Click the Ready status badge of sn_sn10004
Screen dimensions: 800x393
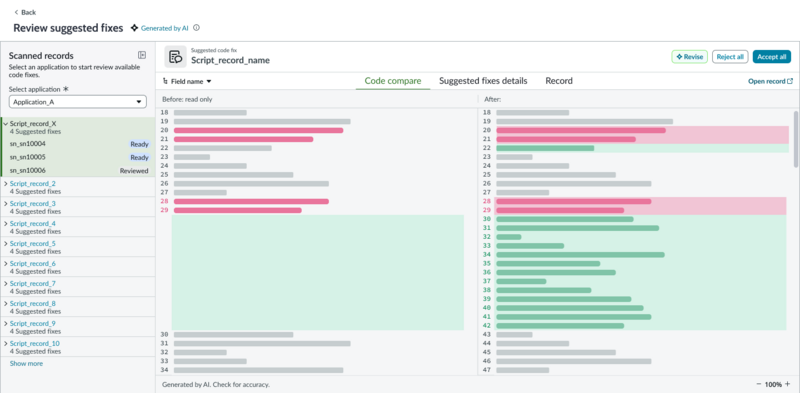139,144
